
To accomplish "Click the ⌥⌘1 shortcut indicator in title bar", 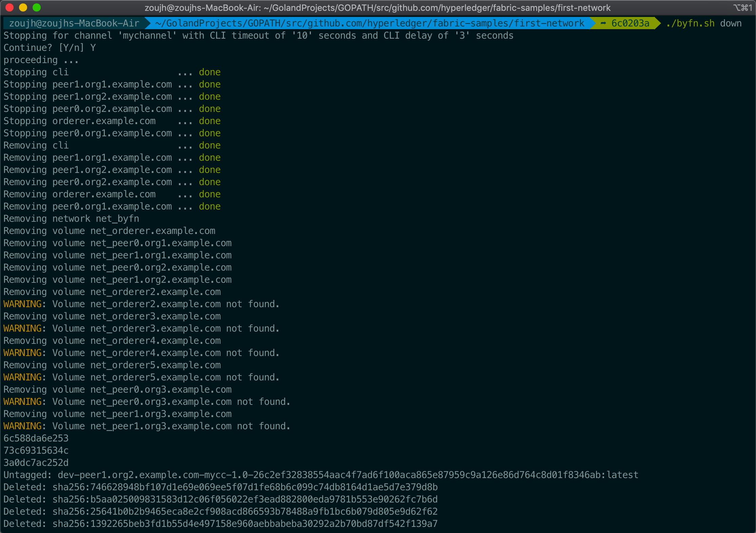I will (742, 7).
